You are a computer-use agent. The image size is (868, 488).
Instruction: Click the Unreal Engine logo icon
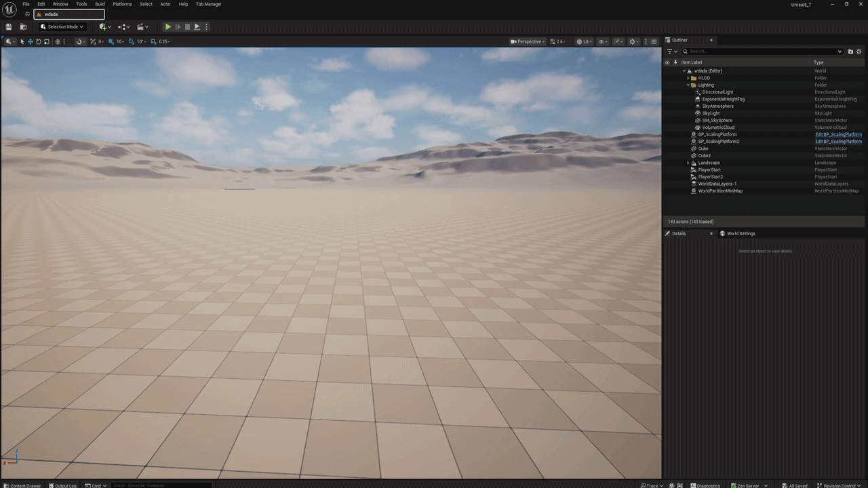click(x=9, y=9)
